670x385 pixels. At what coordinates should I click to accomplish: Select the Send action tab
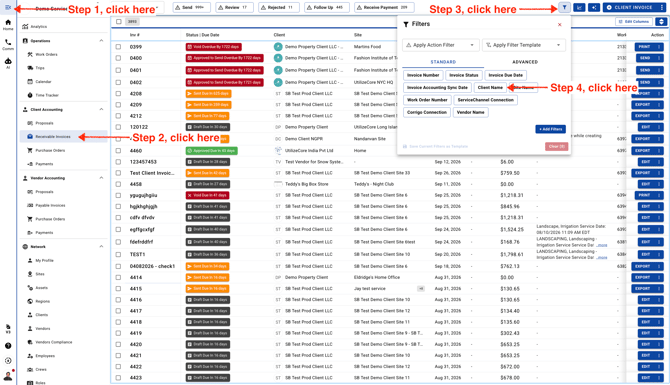coord(191,7)
